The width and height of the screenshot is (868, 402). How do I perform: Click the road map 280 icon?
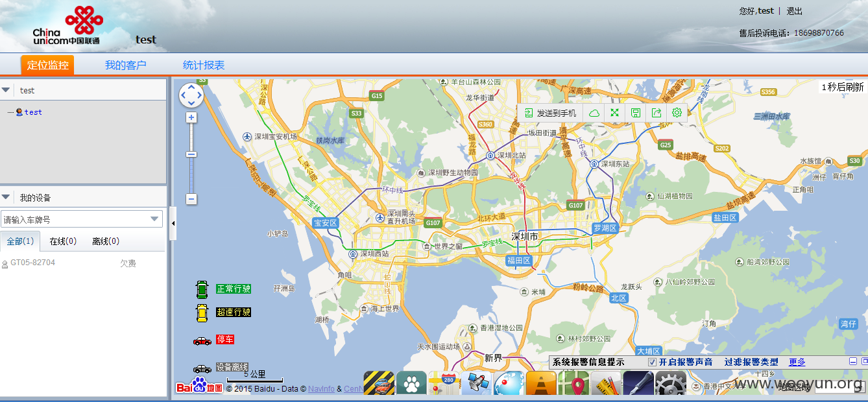[444, 383]
